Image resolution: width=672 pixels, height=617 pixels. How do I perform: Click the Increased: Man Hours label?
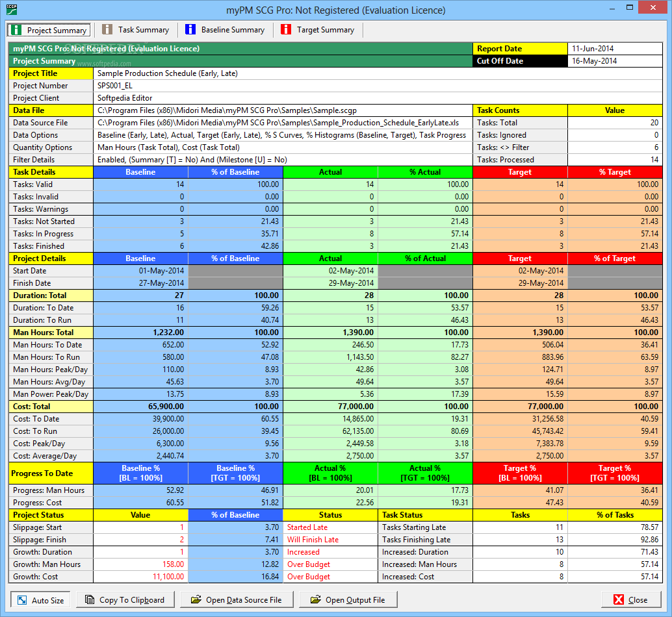click(x=425, y=565)
